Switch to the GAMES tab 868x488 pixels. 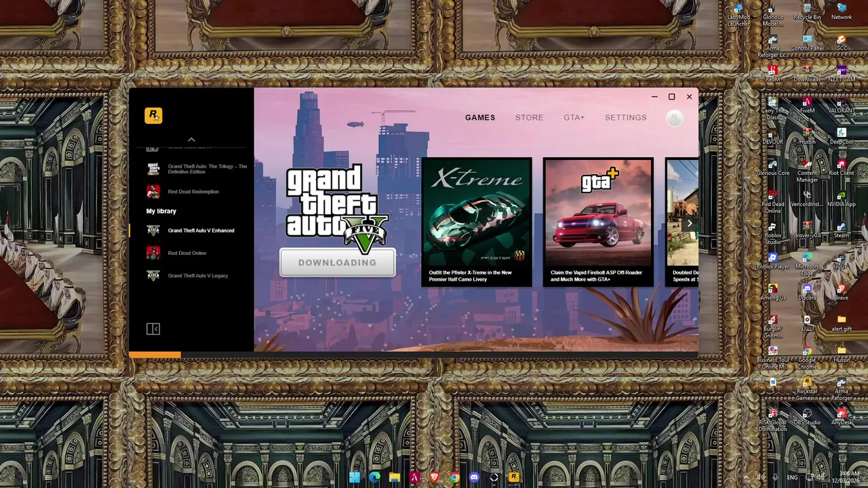pos(480,117)
